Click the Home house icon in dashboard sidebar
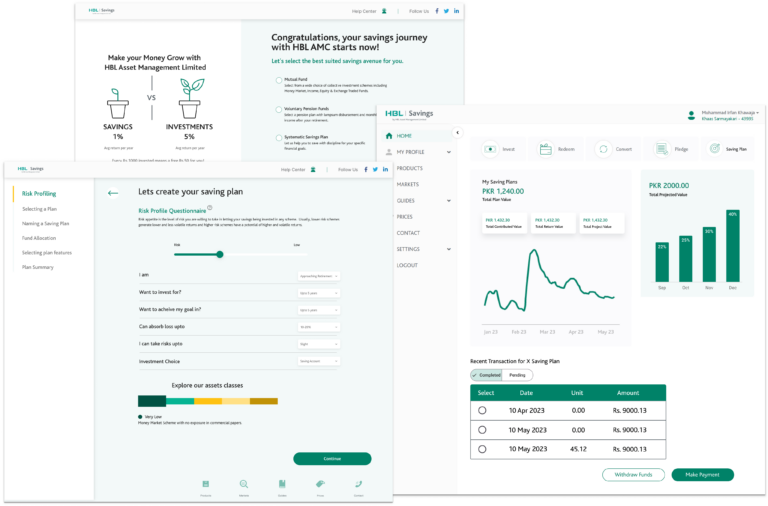The height and width of the screenshot is (506, 768). click(389, 136)
